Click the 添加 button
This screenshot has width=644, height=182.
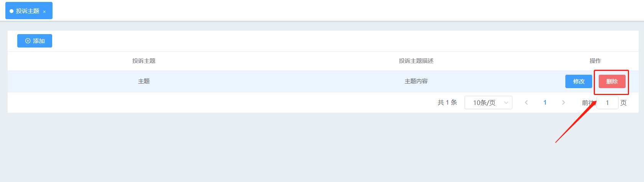click(35, 41)
